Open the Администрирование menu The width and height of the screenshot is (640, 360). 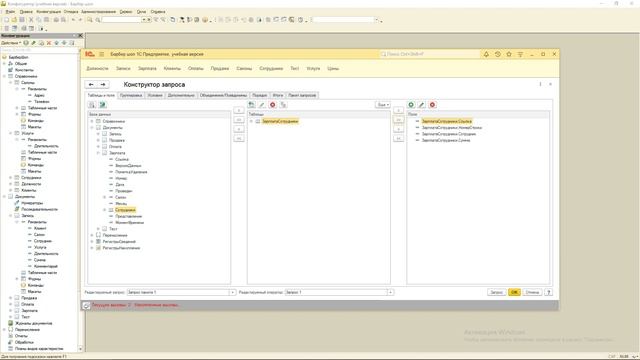(x=98, y=12)
